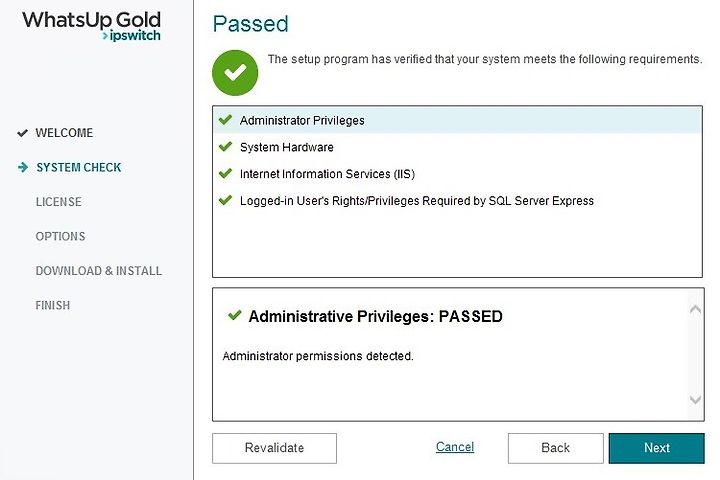Click the WhatsUp Gold Ipswitch logo
This screenshot has height=480, width=720.
coord(92,26)
